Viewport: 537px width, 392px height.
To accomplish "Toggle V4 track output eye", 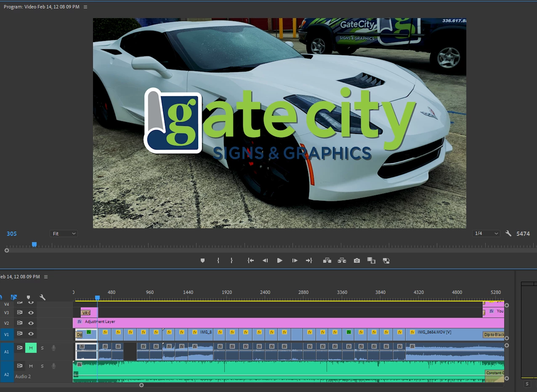I will pos(31,302).
